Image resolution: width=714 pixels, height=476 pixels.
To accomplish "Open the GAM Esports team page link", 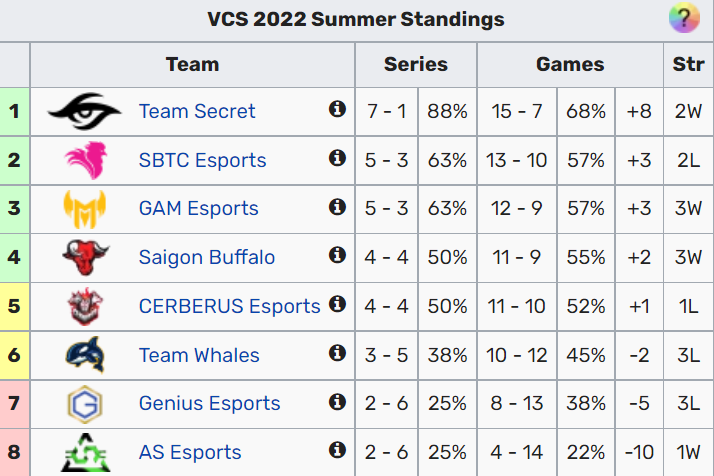I will [199, 208].
